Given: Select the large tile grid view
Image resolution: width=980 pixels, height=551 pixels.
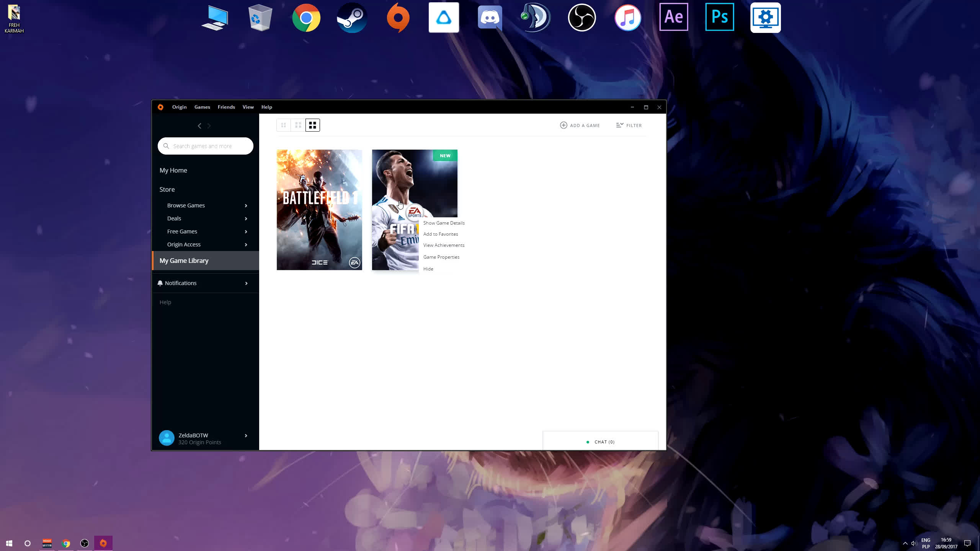Looking at the screenshot, I should pyautogui.click(x=312, y=125).
